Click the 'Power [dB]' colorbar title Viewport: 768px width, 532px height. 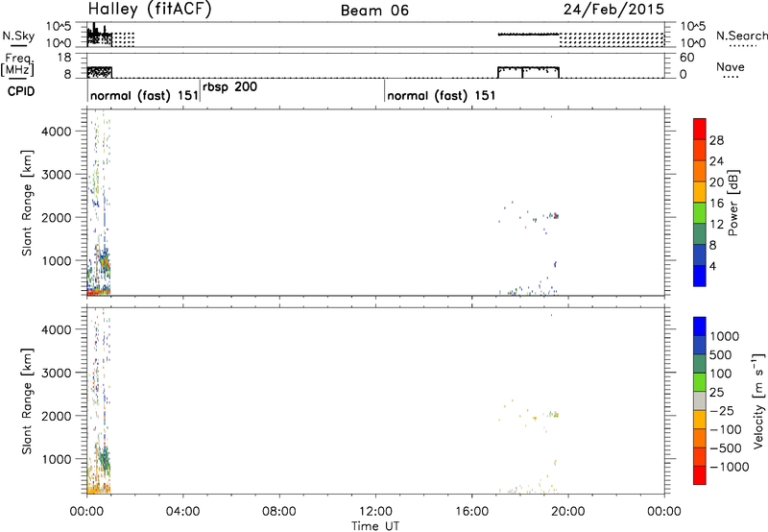coord(732,203)
